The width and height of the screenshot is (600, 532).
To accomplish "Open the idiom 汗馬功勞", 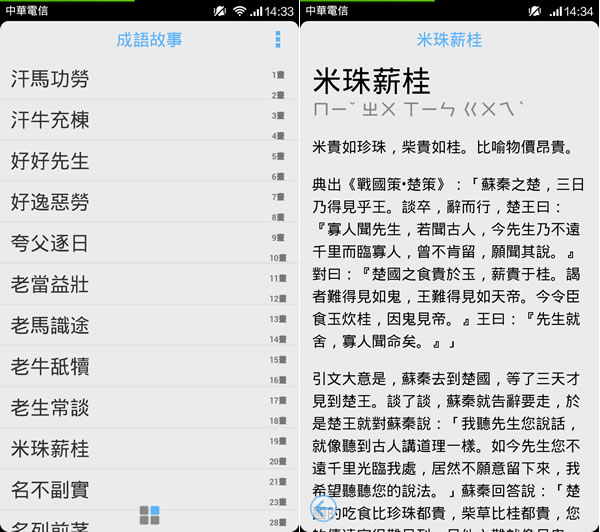I will (149, 79).
